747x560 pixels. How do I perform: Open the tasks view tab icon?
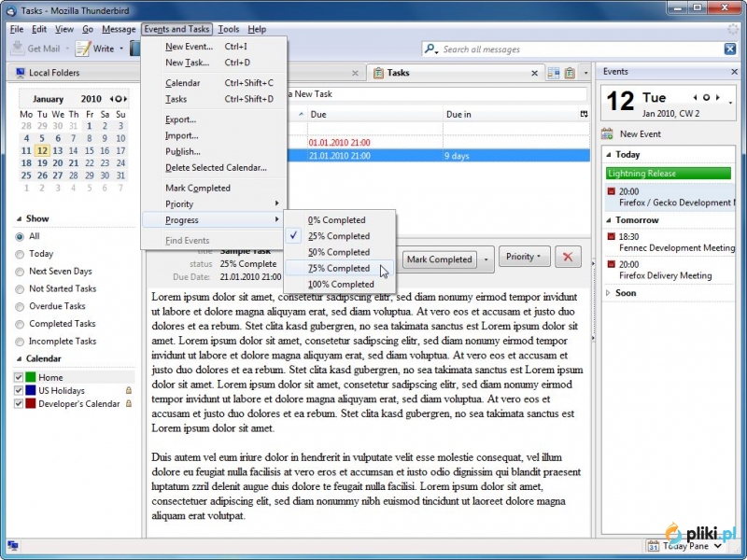point(570,73)
